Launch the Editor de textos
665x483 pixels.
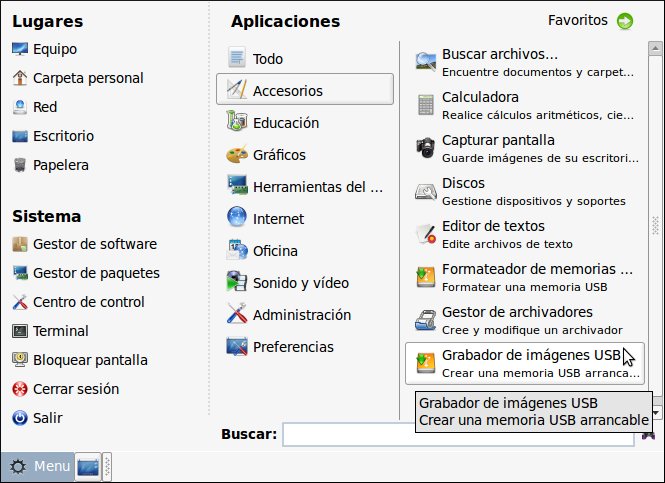(x=493, y=233)
